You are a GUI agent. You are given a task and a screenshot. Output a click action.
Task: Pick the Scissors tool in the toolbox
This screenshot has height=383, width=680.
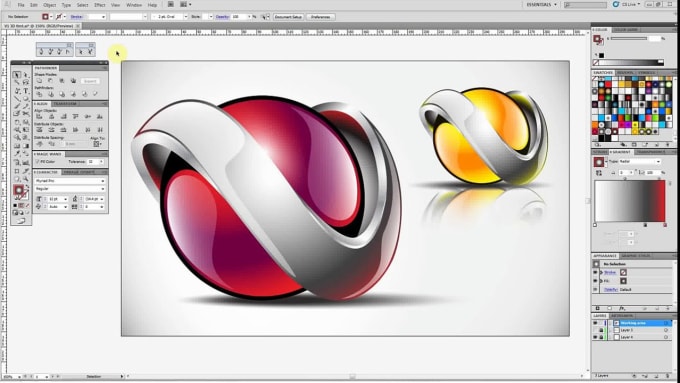pos(26,114)
